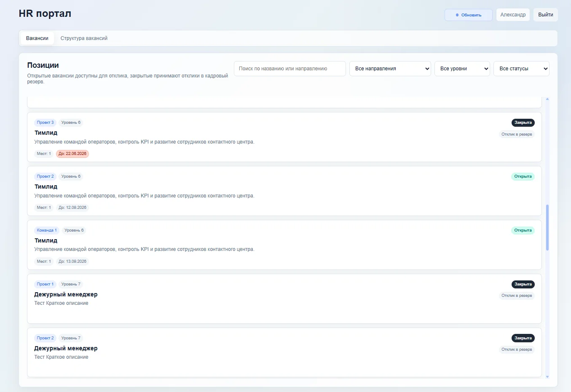Click the "Команда 1" tag
This screenshot has width=571, height=392.
[47, 230]
